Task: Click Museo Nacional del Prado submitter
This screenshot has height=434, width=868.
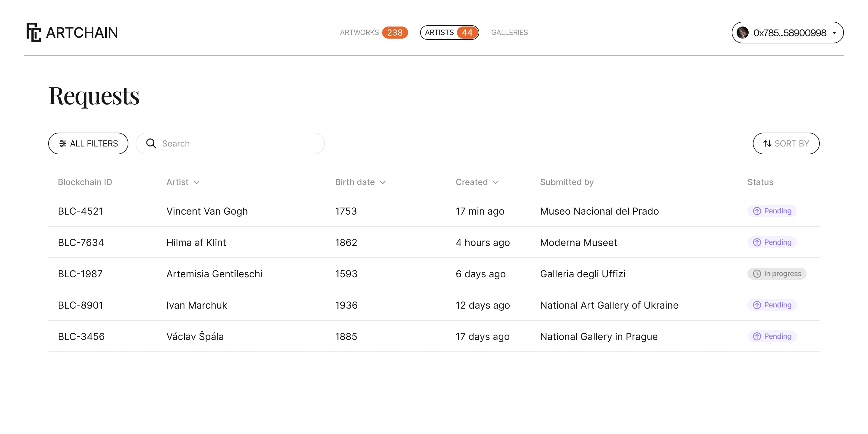Action: point(599,211)
